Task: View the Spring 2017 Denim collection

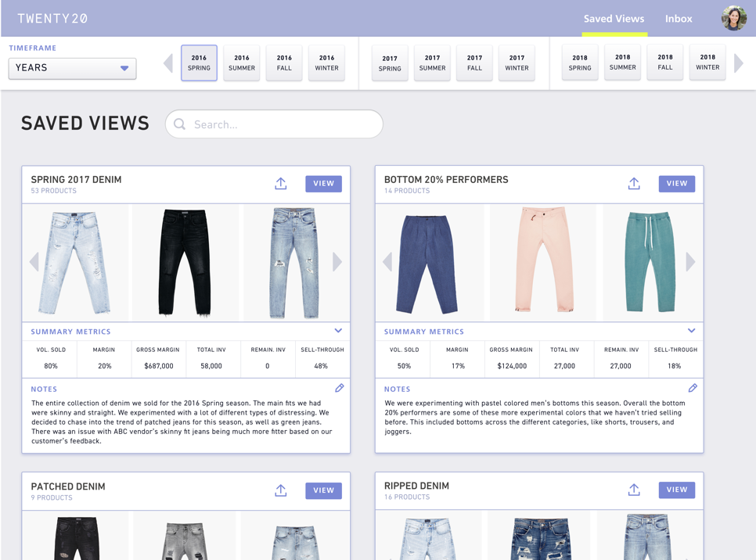Action: (x=323, y=184)
